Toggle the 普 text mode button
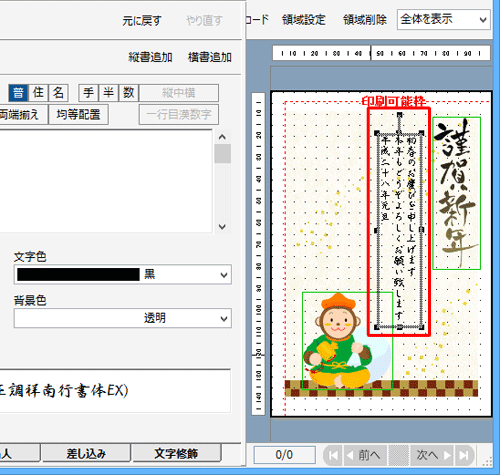Image resolution: width=500 pixels, height=475 pixels. 18,93
